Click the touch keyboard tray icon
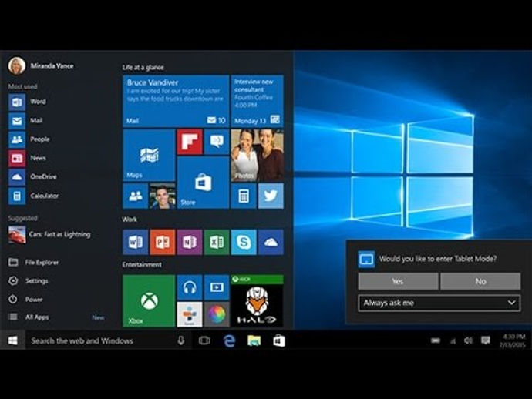 436,340
